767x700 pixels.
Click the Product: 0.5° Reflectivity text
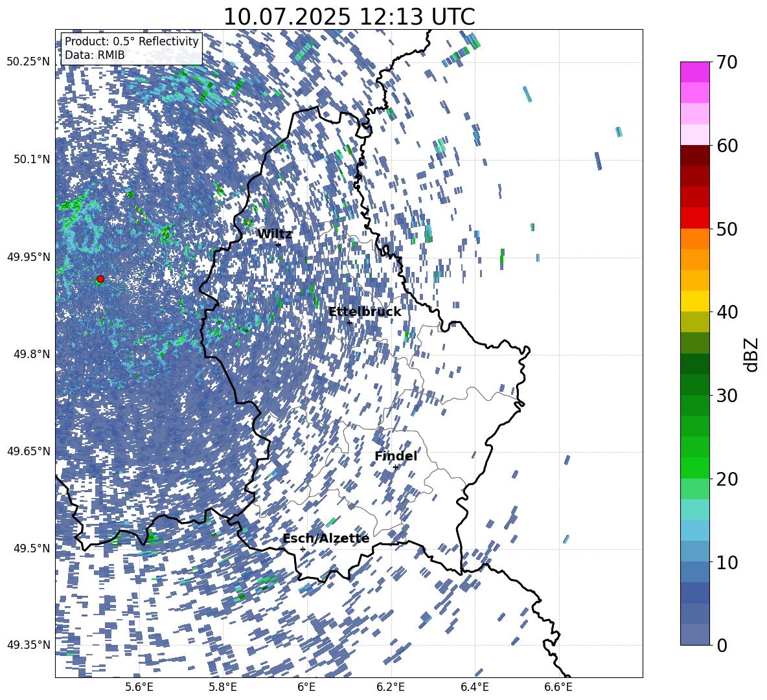click(132, 41)
